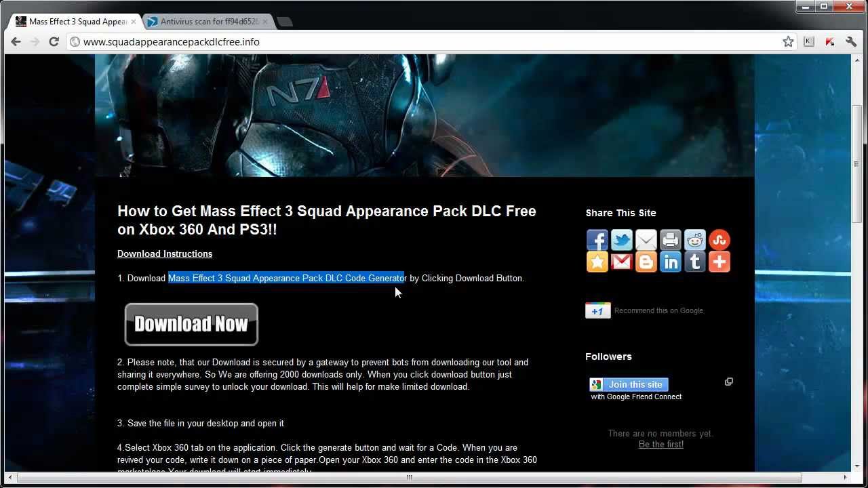Click 'Recommend this on Google' text
The width and height of the screenshot is (868, 488).
point(659,310)
